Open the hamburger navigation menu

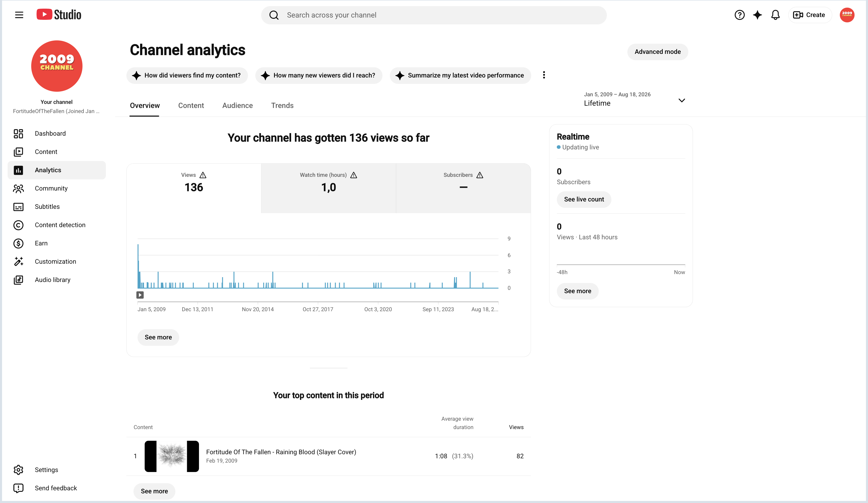point(19,15)
